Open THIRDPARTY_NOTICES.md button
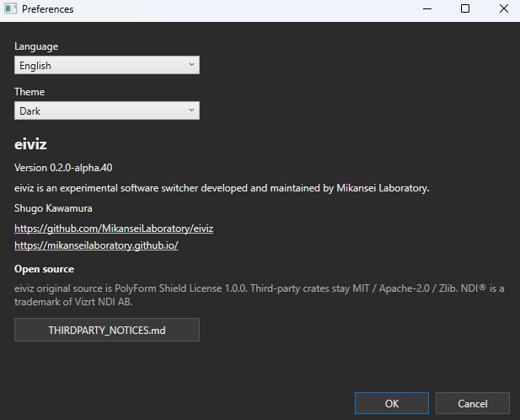Screen dimensions: 520x420 (107, 330)
